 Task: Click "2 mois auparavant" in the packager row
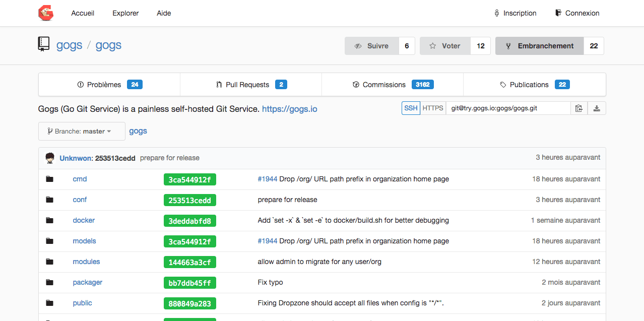[x=571, y=282]
